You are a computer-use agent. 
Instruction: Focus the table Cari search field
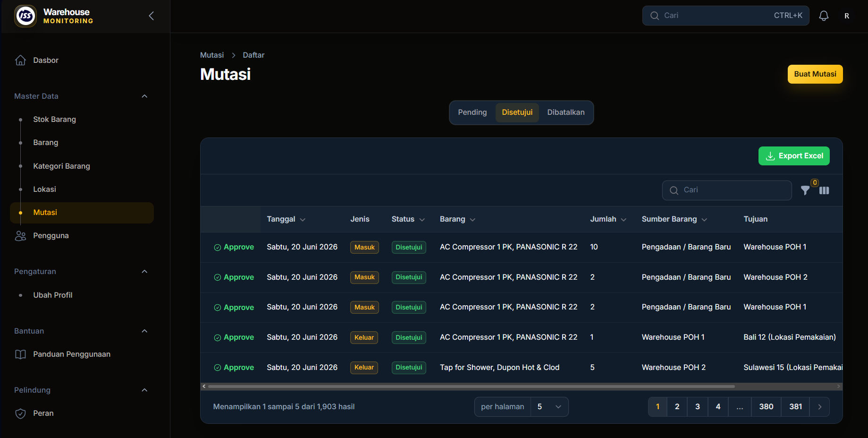pyautogui.click(x=727, y=190)
